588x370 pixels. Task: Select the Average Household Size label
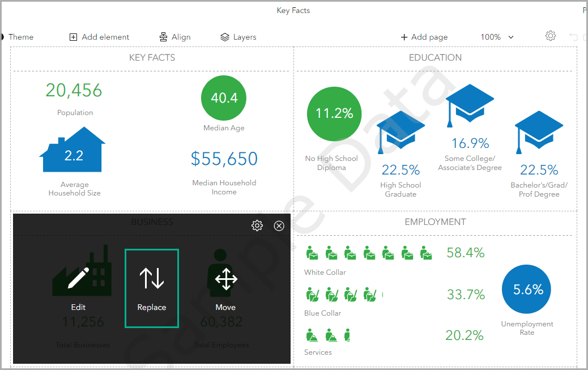74,189
